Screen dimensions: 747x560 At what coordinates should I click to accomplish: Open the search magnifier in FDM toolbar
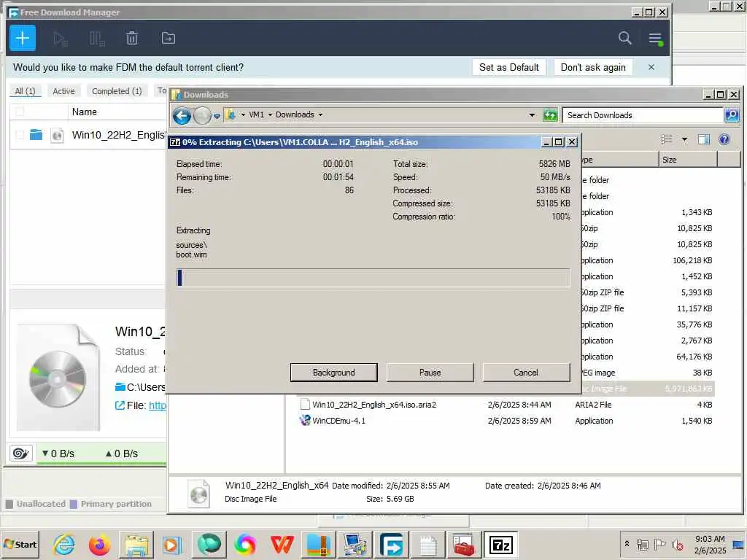click(624, 38)
